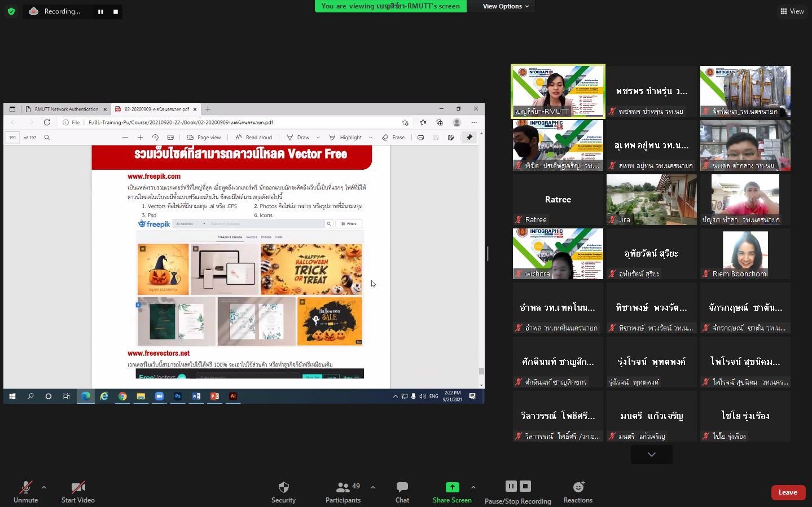812x507 pixels.
Task: Stop recording from bottom Zoom toolbar
Action: pos(525,486)
